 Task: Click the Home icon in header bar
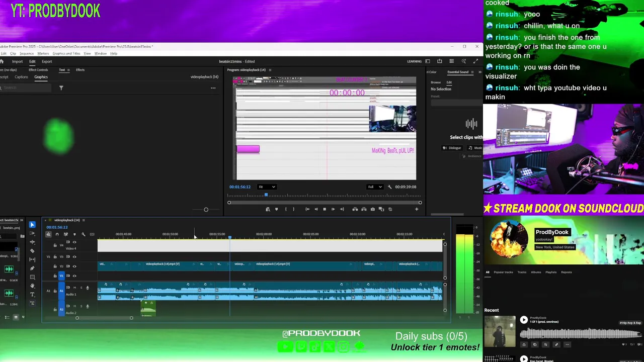2,61
